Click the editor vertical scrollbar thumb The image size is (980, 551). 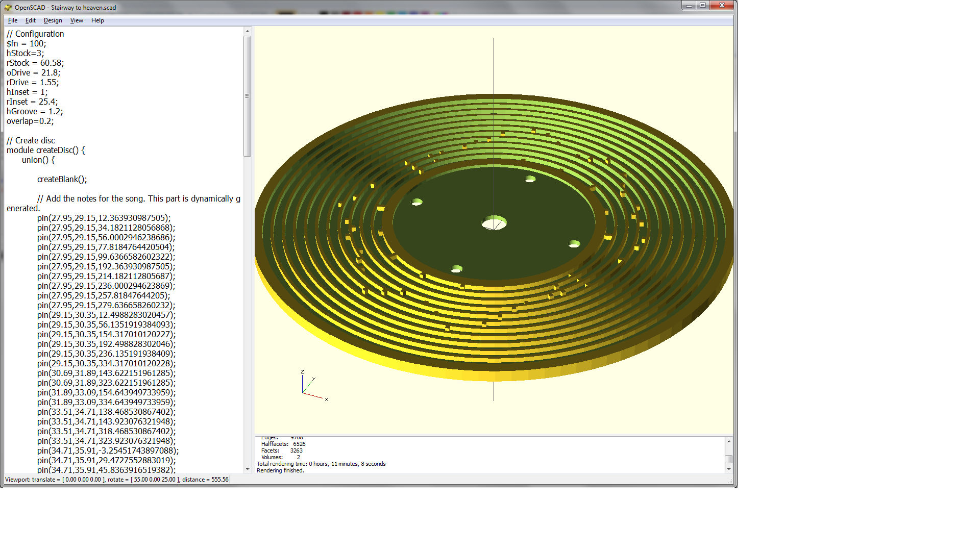tap(247, 94)
